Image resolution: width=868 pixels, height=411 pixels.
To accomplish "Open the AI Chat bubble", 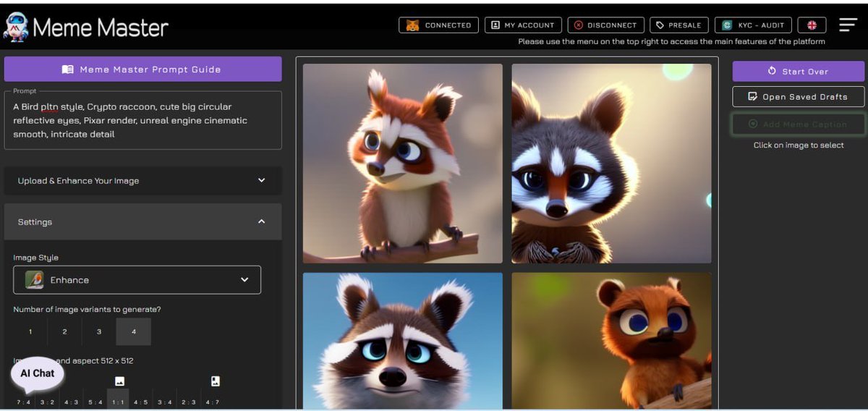I will [38, 374].
